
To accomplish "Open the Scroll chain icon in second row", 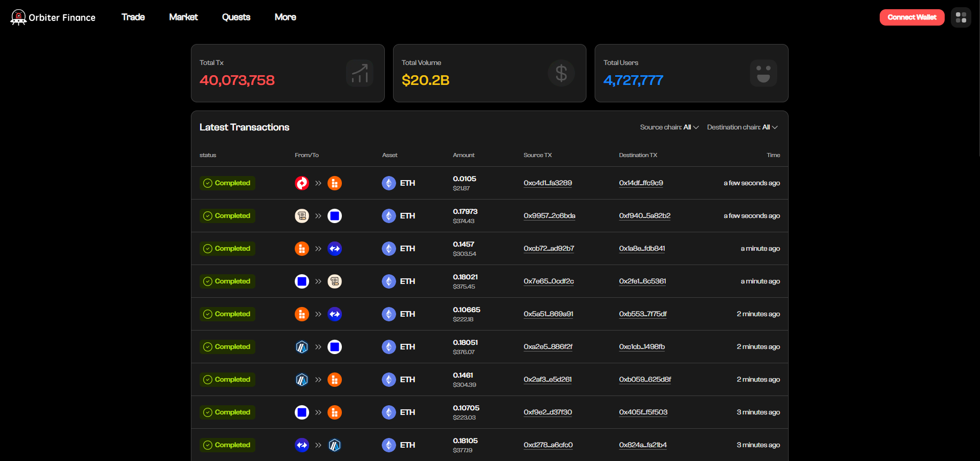I will coord(301,215).
